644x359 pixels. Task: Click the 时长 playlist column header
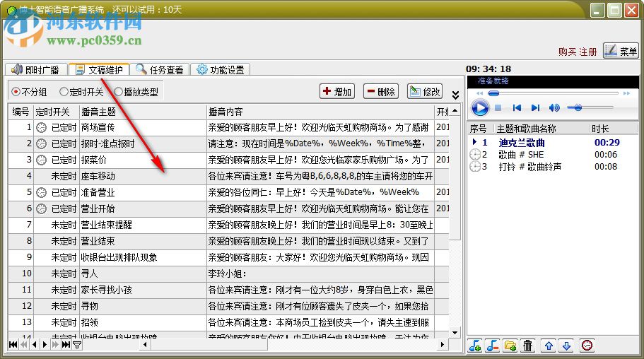pos(613,129)
